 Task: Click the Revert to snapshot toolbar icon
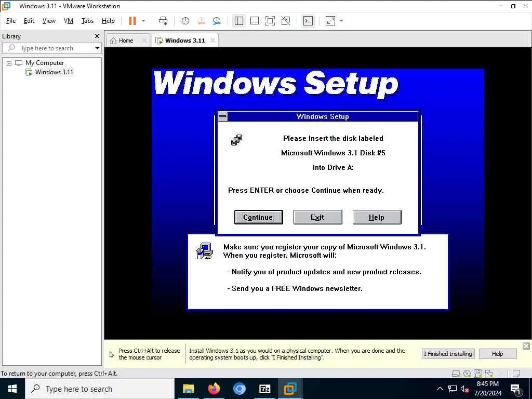point(201,21)
